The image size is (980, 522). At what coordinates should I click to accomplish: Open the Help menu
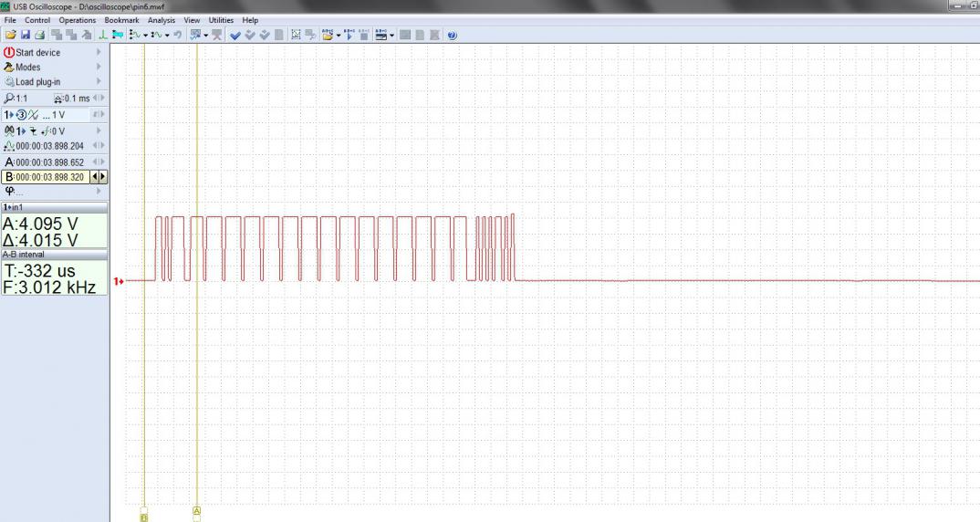250,20
